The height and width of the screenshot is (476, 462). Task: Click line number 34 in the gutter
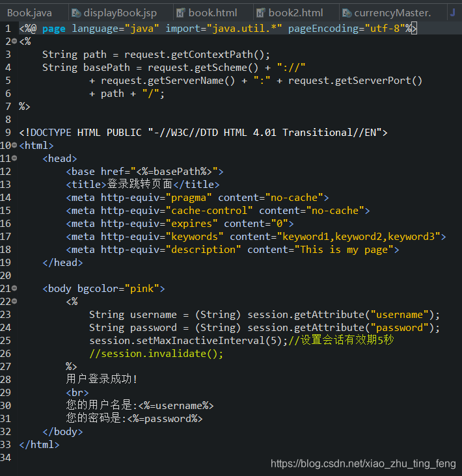[5, 458]
